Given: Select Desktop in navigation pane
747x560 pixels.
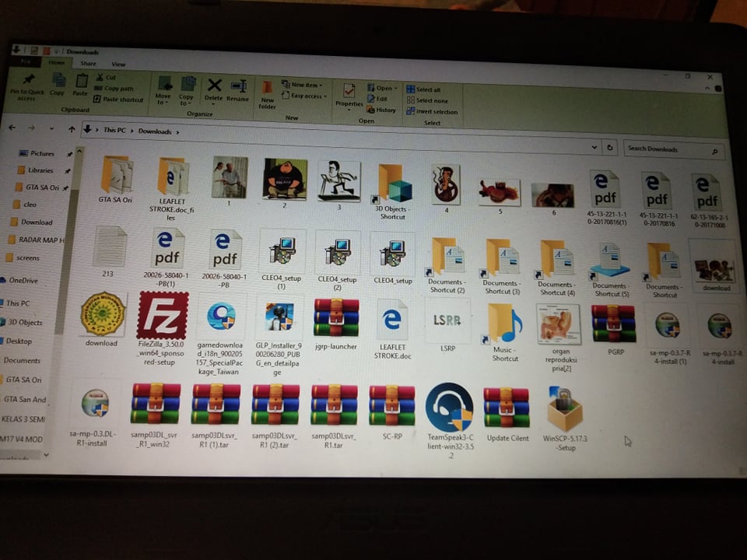Looking at the screenshot, I should click(17, 341).
